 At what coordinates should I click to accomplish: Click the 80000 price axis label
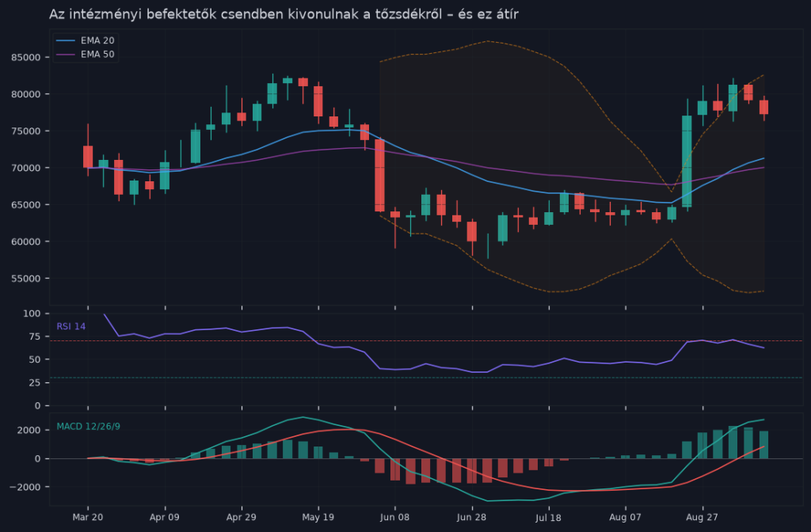pos(26,94)
